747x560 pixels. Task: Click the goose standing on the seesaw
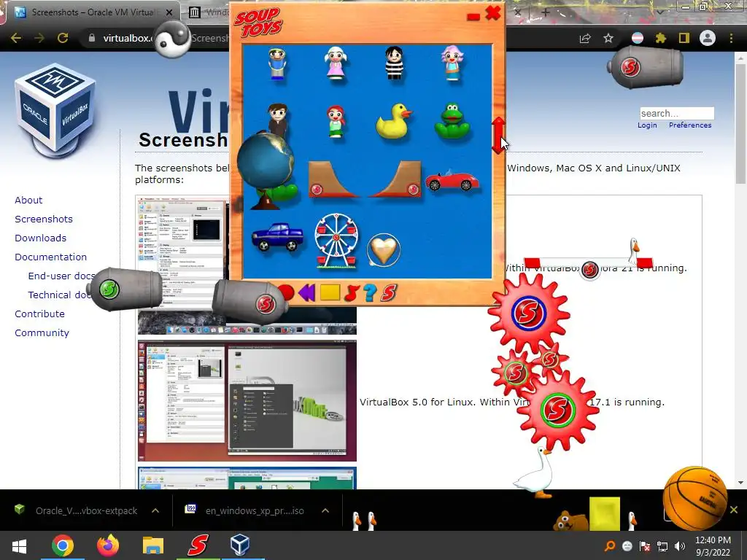pyautogui.click(x=634, y=251)
